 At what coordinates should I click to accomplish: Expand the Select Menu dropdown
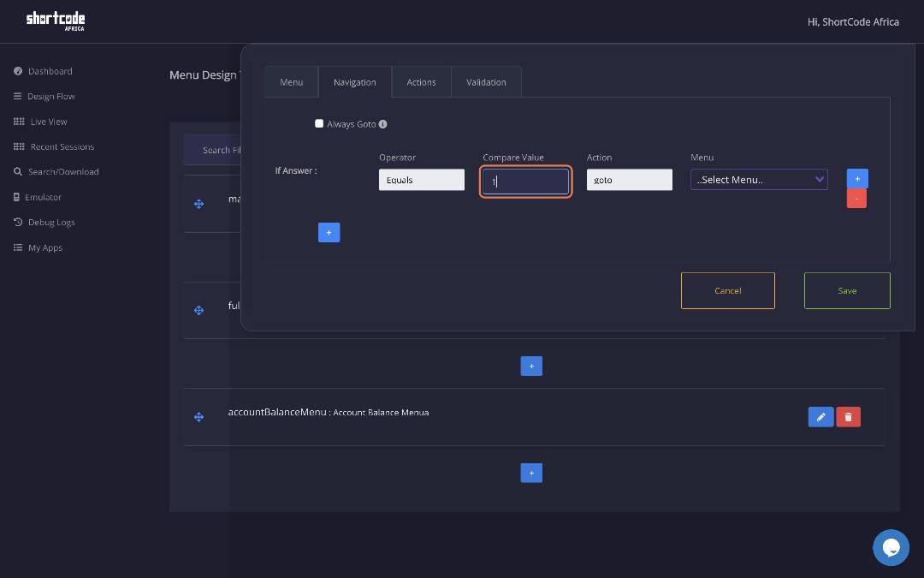click(x=759, y=179)
